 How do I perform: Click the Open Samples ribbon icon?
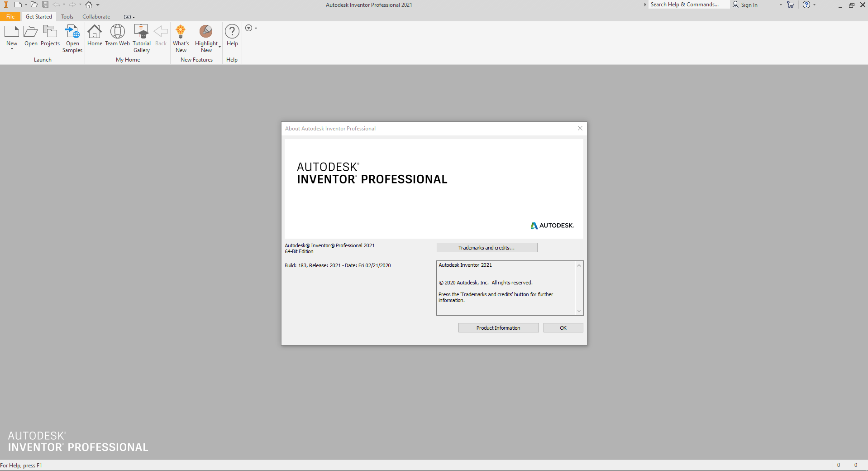click(72, 32)
